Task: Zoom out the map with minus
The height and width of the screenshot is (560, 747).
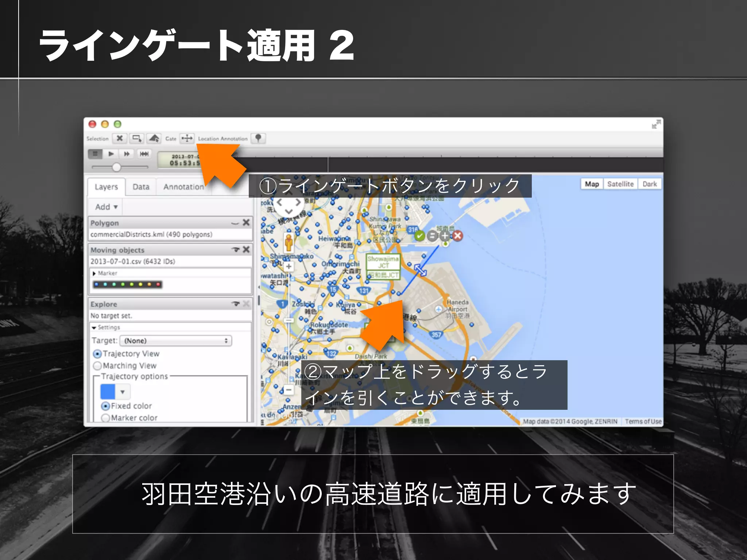Action: point(289,390)
